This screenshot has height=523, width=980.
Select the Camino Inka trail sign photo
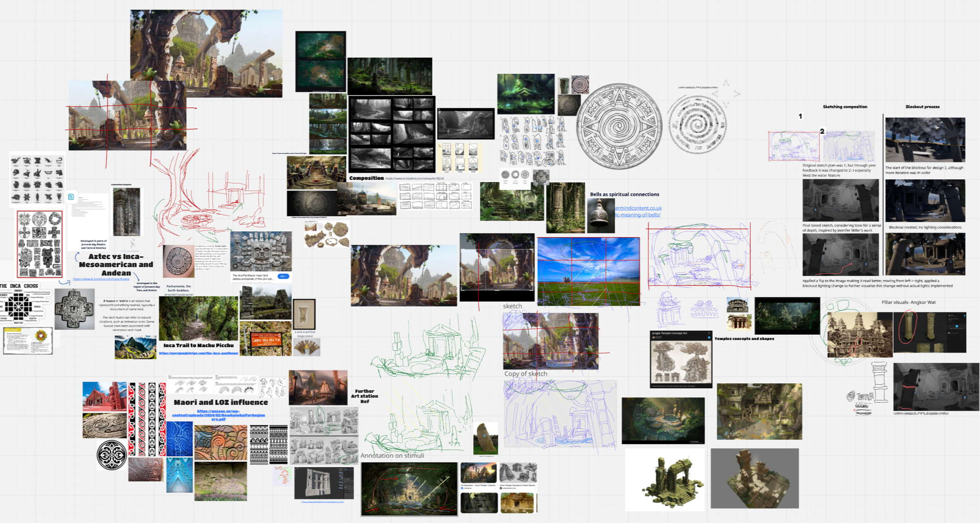(x=265, y=339)
